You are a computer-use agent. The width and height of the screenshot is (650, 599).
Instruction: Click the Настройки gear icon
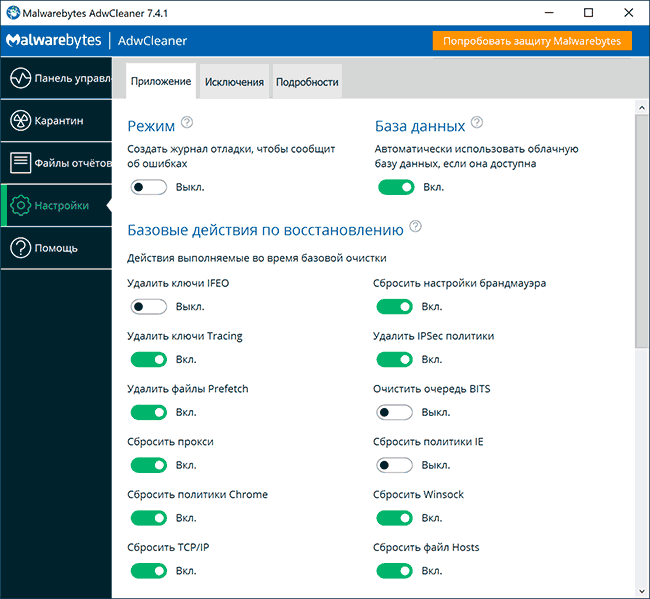click(20, 205)
